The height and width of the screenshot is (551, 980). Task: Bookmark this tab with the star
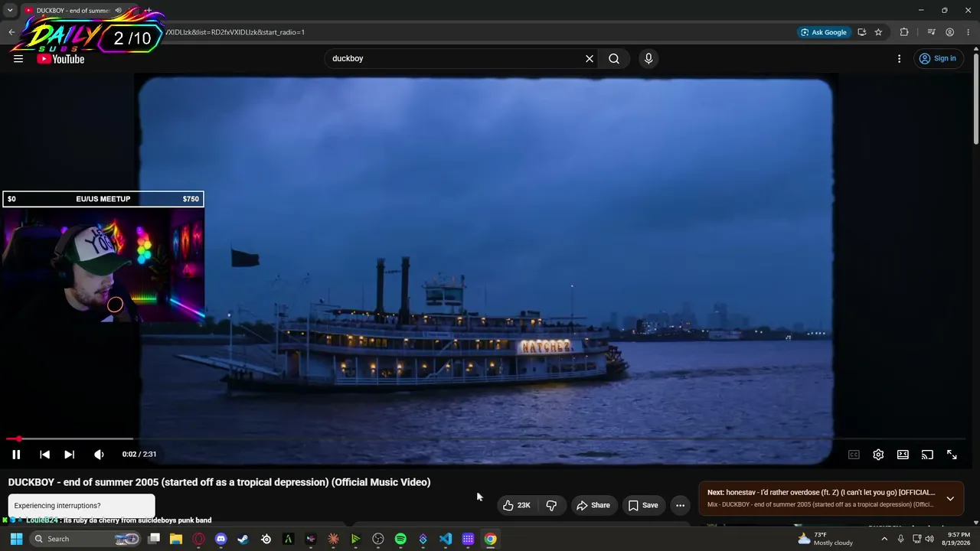[878, 32]
